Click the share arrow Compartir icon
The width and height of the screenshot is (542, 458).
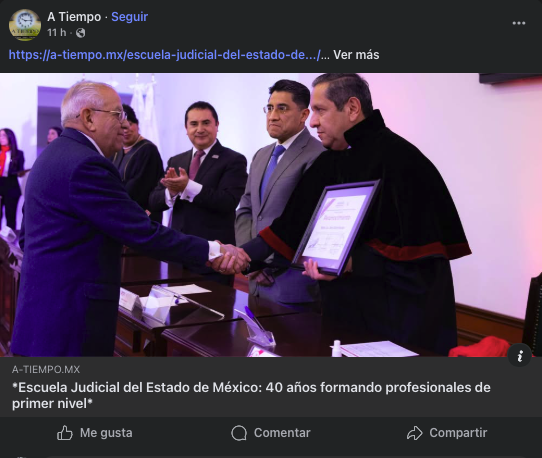click(x=414, y=433)
